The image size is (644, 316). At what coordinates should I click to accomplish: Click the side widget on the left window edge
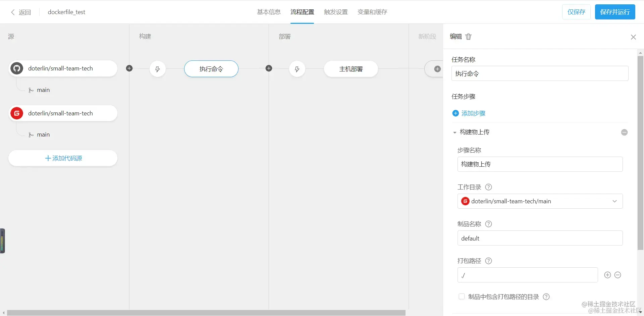[x=2, y=241]
